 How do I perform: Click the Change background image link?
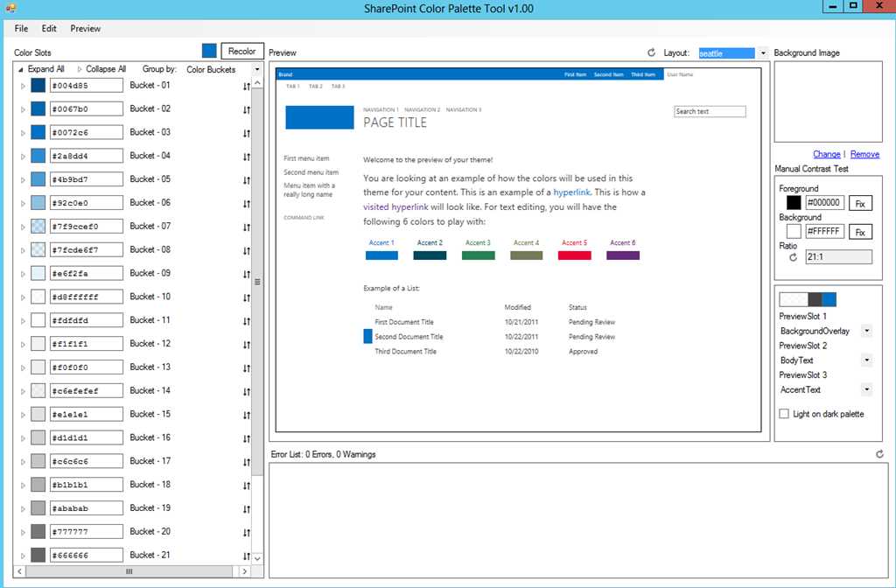tap(826, 154)
